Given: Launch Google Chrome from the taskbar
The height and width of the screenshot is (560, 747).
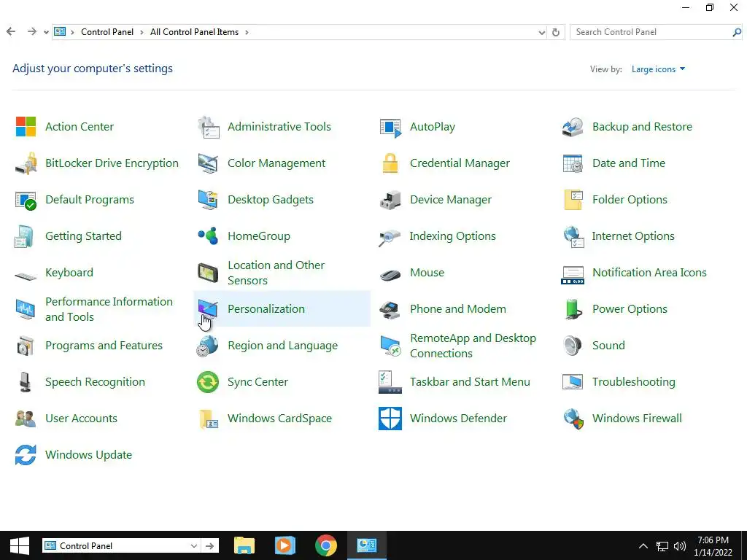Looking at the screenshot, I should [326, 545].
